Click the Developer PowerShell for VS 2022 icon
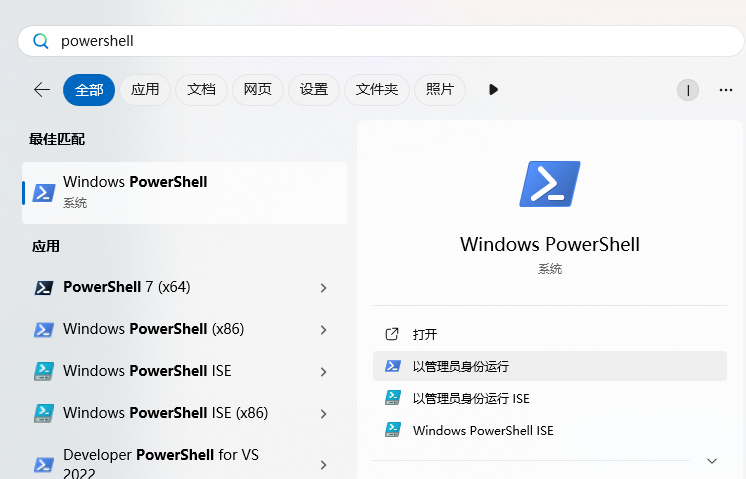The image size is (746, 479). pos(44,464)
